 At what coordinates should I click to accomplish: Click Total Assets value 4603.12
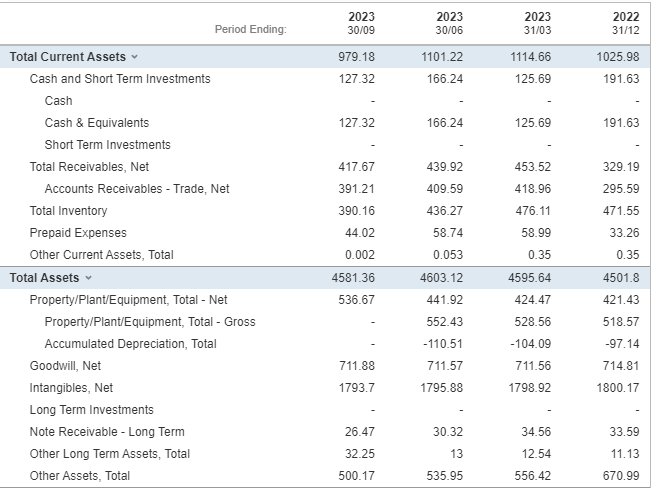[441, 278]
